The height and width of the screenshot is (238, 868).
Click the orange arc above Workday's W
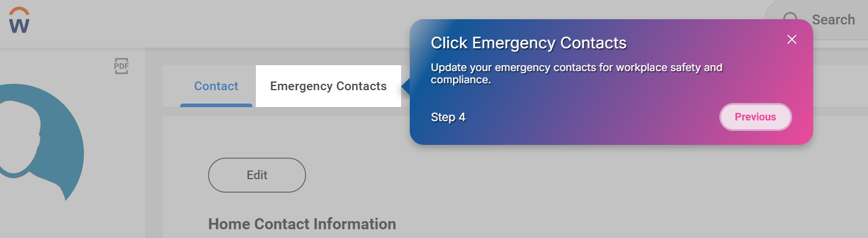pyautogui.click(x=19, y=10)
